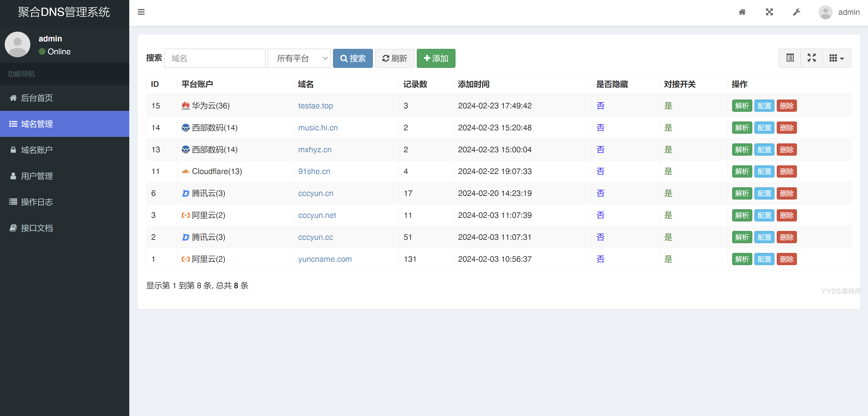Toggle 是否隐藏 status for testae.top
The image size is (868, 416).
(x=601, y=105)
